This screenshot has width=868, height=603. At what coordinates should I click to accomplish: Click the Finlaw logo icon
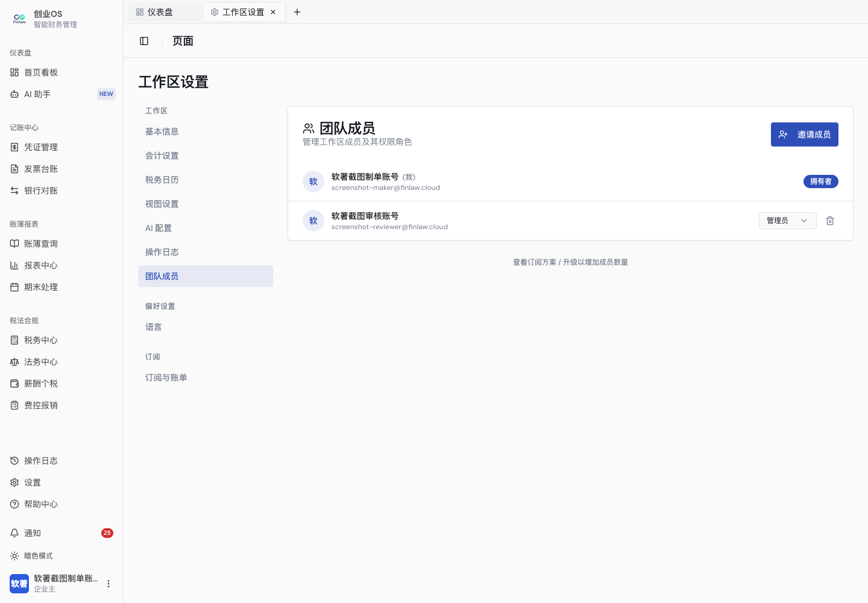[x=19, y=19]
